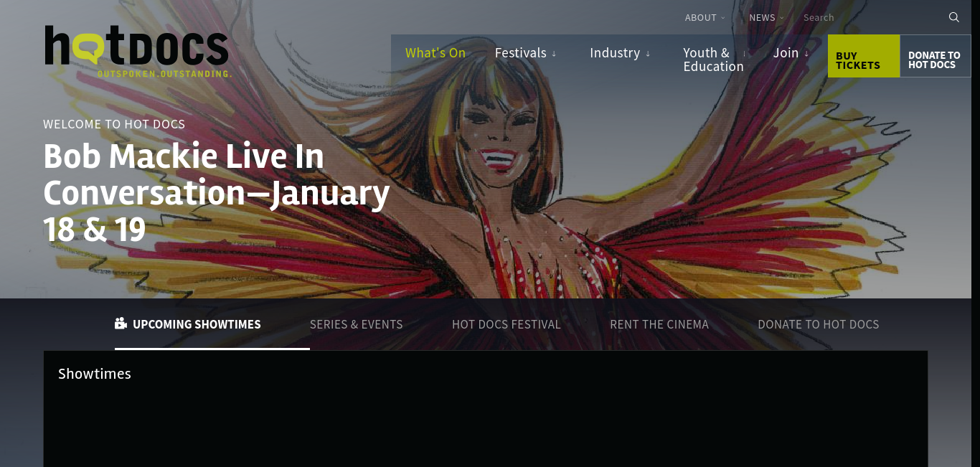Switch to the Series & Events tab
This screenshot has width=980, height=467.
click(356, 324)
